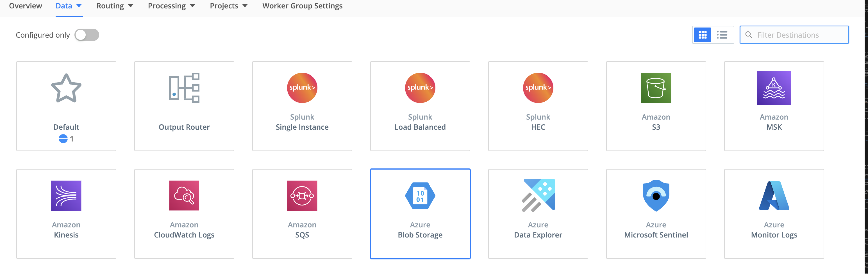This screenshot has height=274, width=868.
Task: Open the Azure Blob Storage icon
Action: coord(420,196)
